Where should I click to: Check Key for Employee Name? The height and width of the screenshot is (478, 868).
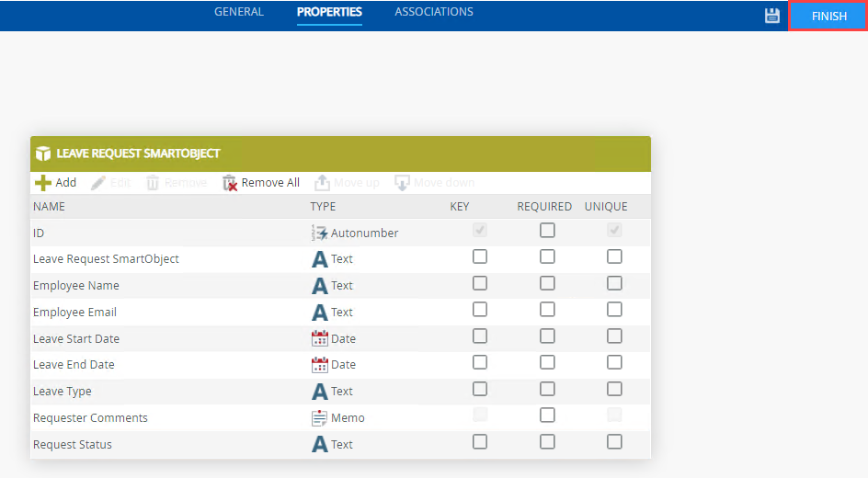point(480,283)
